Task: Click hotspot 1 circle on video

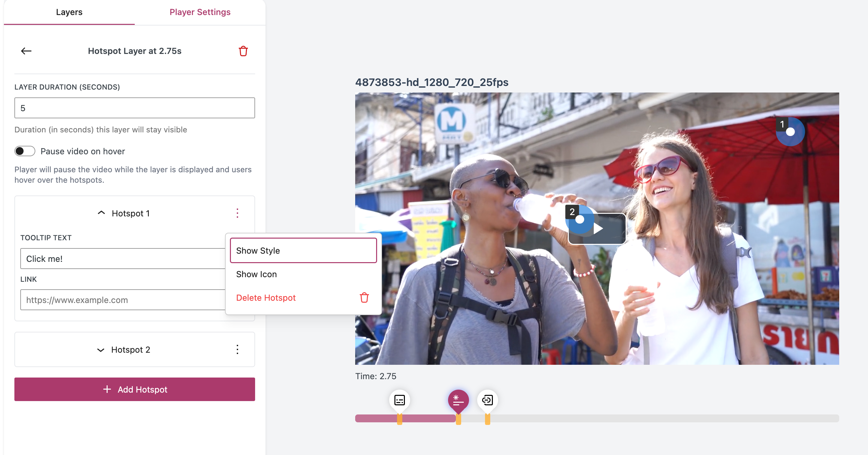Action: tap(790, 132)
